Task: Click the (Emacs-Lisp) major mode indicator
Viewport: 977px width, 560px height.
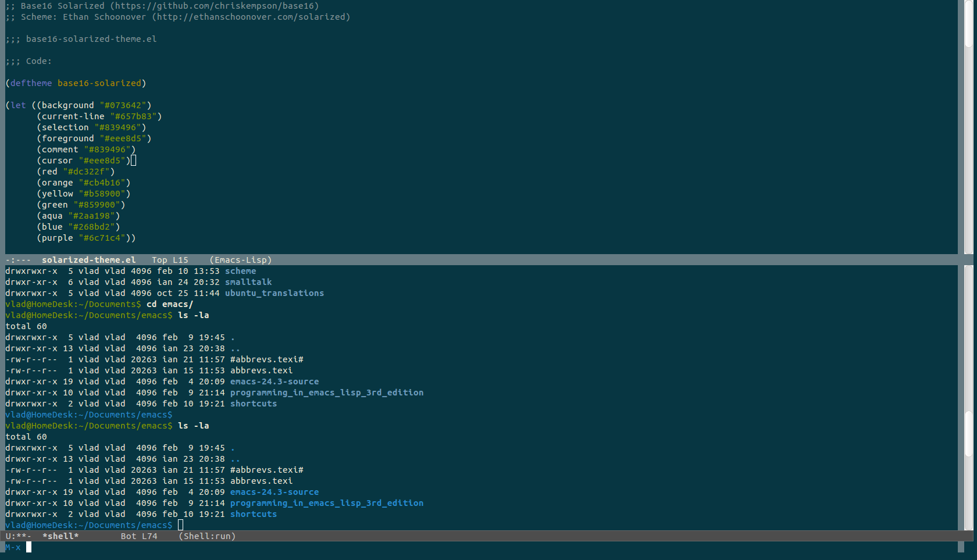Action: pos(241,260)
